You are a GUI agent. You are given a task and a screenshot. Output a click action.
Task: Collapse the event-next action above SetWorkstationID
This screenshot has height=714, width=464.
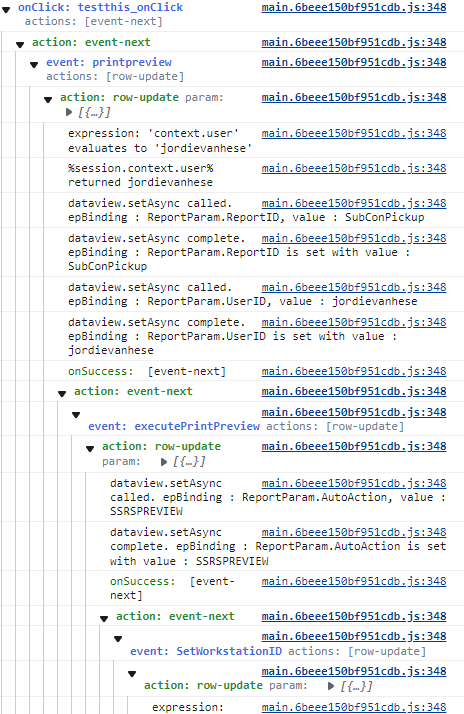[104, 618]
